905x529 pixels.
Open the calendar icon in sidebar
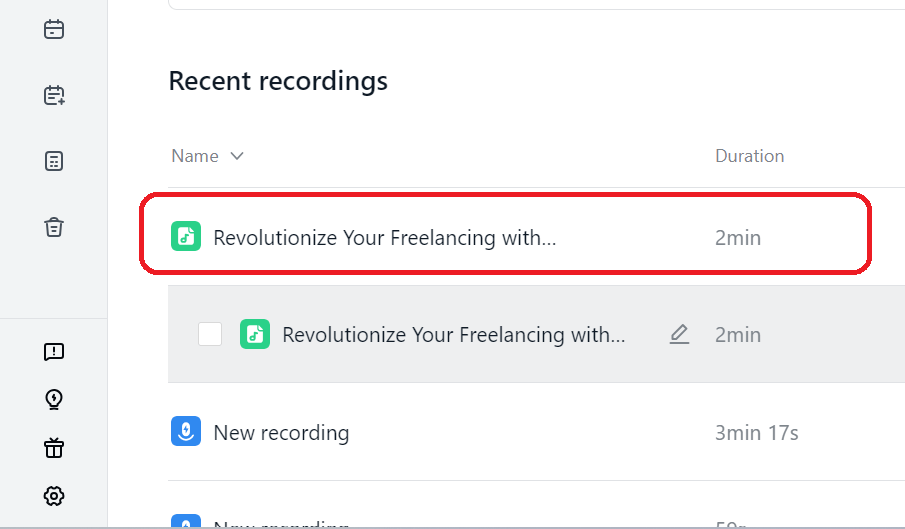click(x=54, y=29)
